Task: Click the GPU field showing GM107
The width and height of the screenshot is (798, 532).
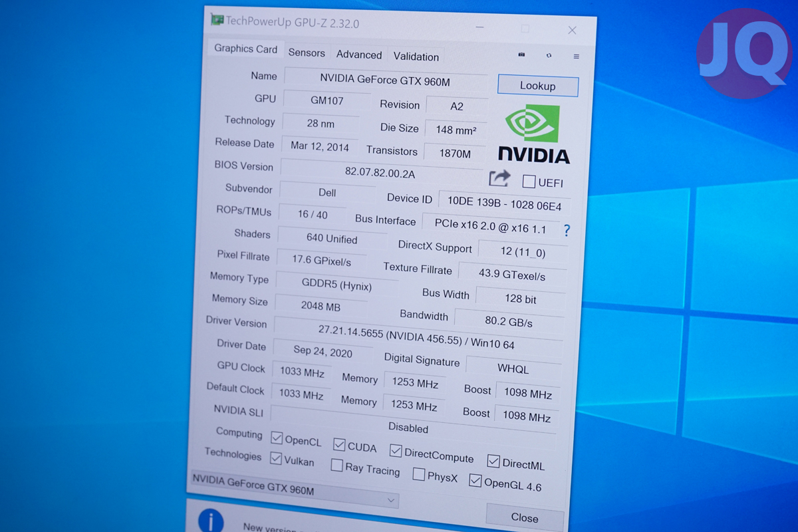Action: 327,100
